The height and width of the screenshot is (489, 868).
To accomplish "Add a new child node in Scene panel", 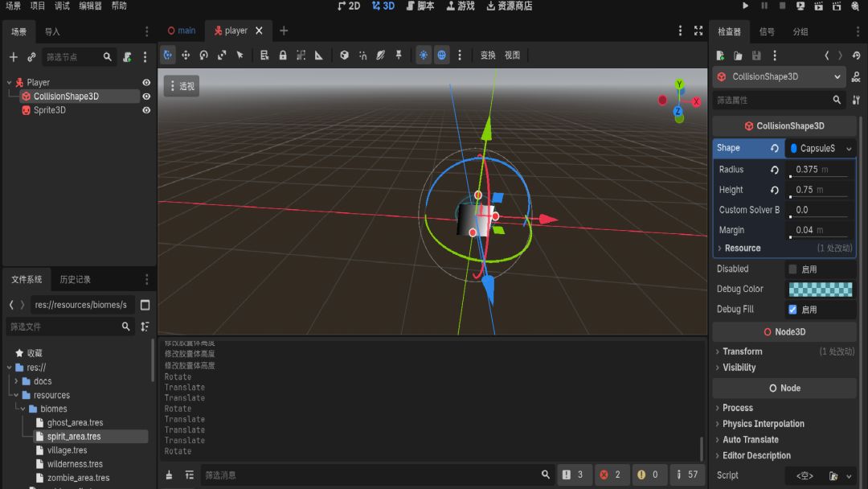I will click(14, 57).
